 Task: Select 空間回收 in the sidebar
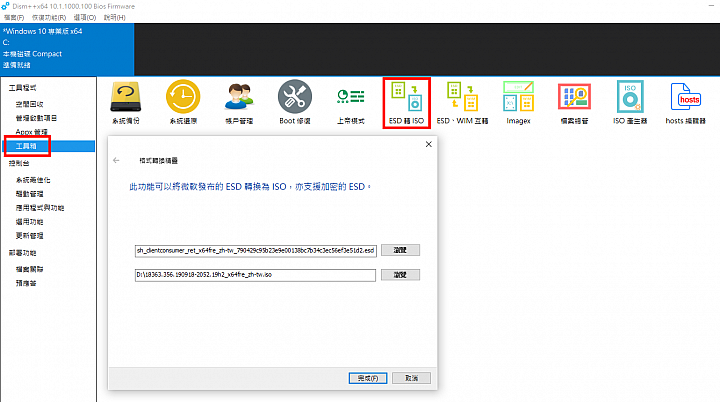coord(29,104)
